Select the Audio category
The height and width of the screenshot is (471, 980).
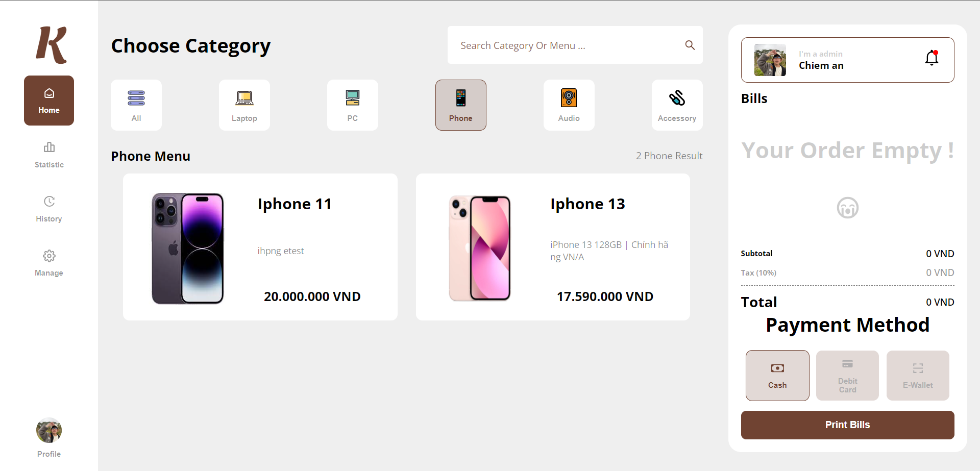[x=569, y=105]
